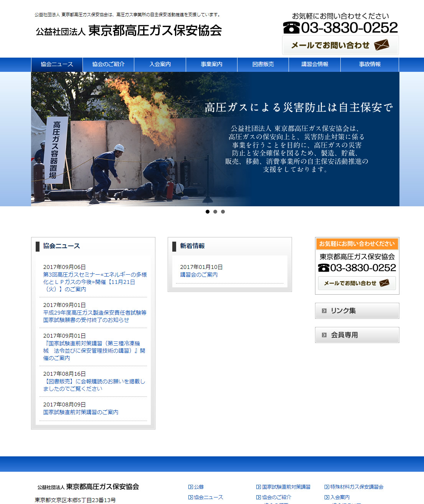Viewport: 424px width, 504px height.
Task: Click the header phone number 03-3830-0252
Action: [350, 28]
